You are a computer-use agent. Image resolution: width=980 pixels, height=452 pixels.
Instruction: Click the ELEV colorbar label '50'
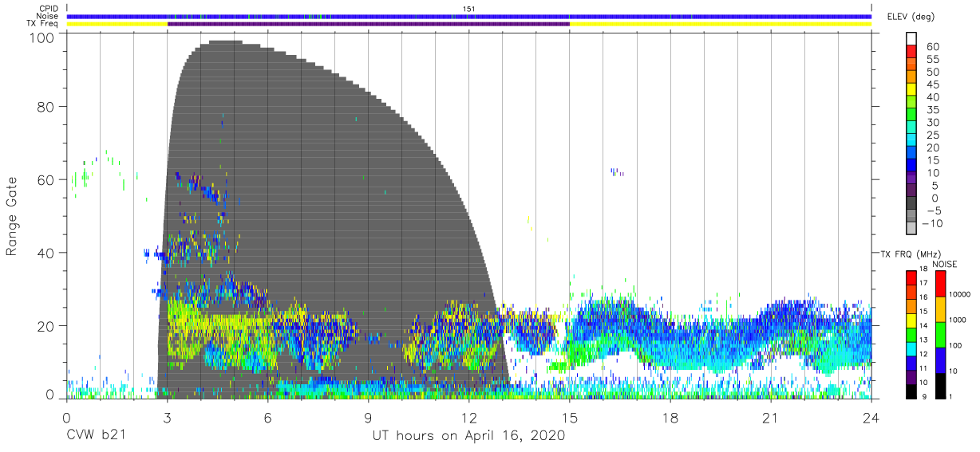click(x=932, y=73)
